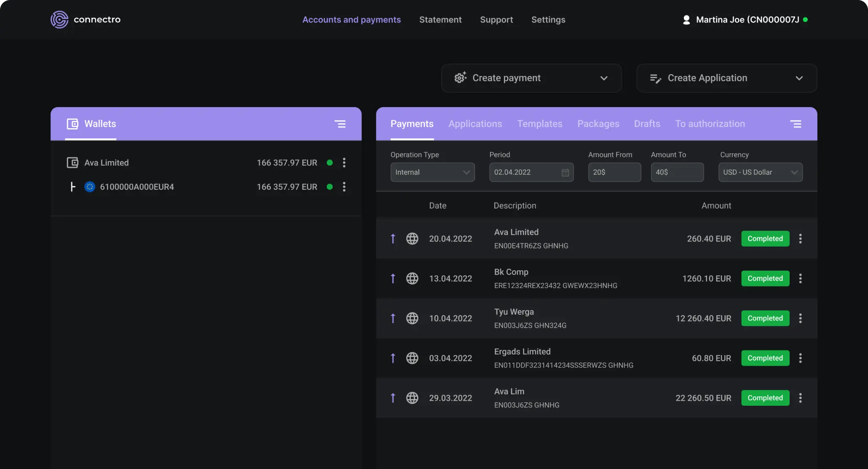Click globe icon on Tyu Werga row
This screenshot has width=868, height=469.
[412, 318]
